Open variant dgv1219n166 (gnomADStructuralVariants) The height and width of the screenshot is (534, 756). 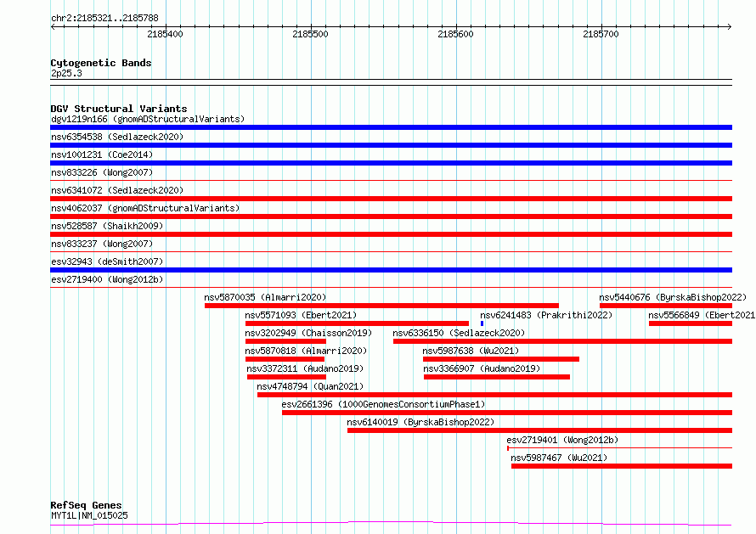point(148,119)
